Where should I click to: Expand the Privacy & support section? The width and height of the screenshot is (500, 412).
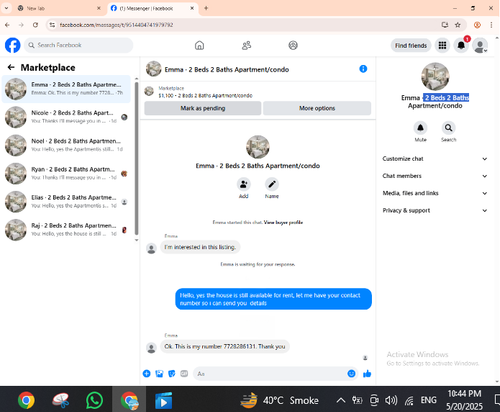(435, 211)
